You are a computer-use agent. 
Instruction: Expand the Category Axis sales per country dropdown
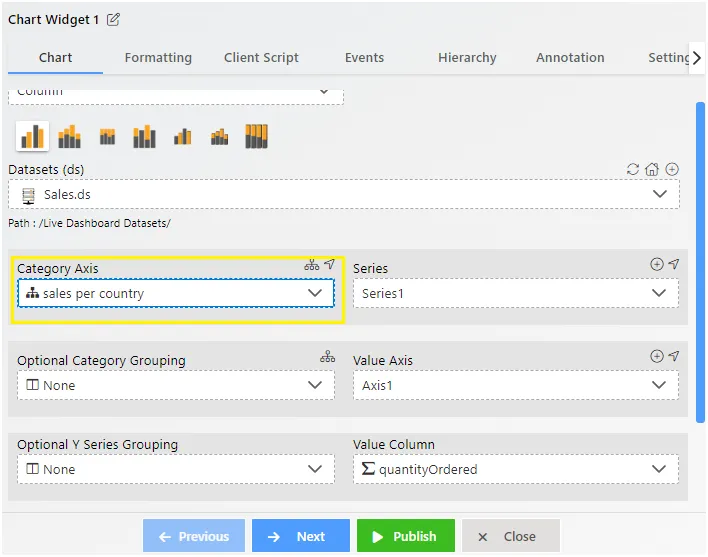[x=176, y=293]
